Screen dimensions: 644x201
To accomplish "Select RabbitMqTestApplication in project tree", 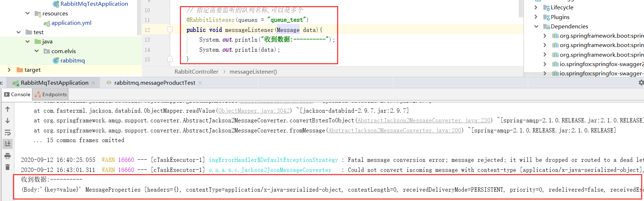I will click(x=94, y=4).
